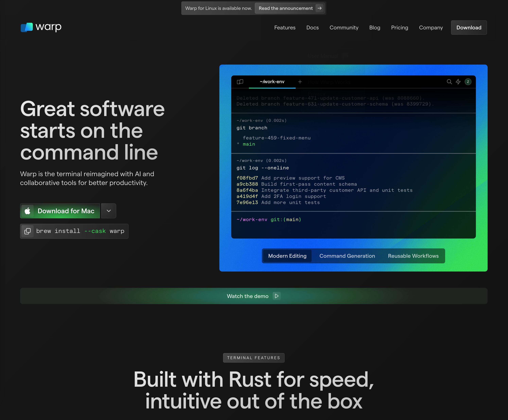Click the git log --oneline command
This screenshot has height=420, width=508.
pos(262,168)
